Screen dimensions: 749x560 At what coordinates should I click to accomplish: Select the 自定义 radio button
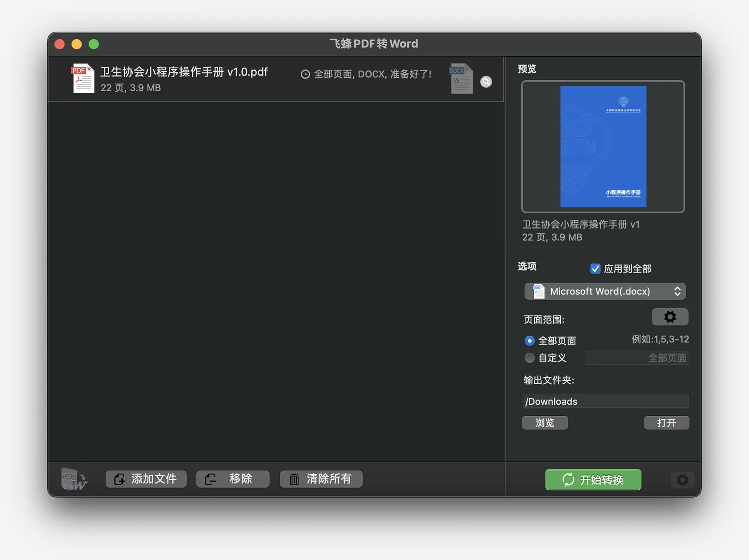pyautogui.click(x=530, y=358)
